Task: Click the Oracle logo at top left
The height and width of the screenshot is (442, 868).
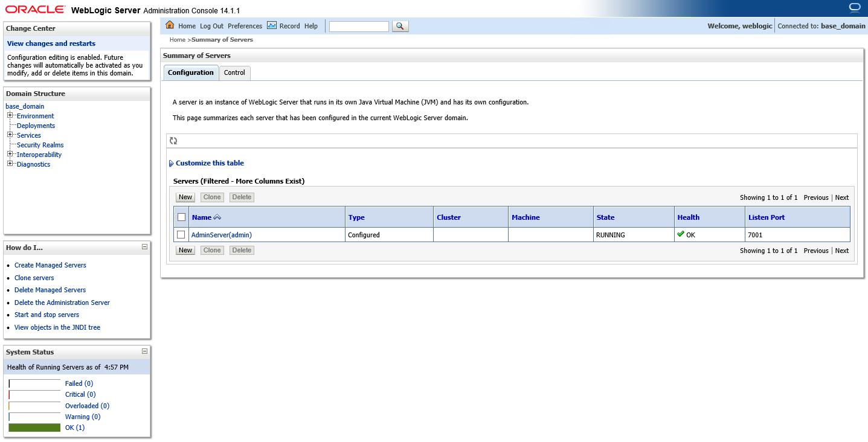Action: pyautogui.click(x=35, y=9)
